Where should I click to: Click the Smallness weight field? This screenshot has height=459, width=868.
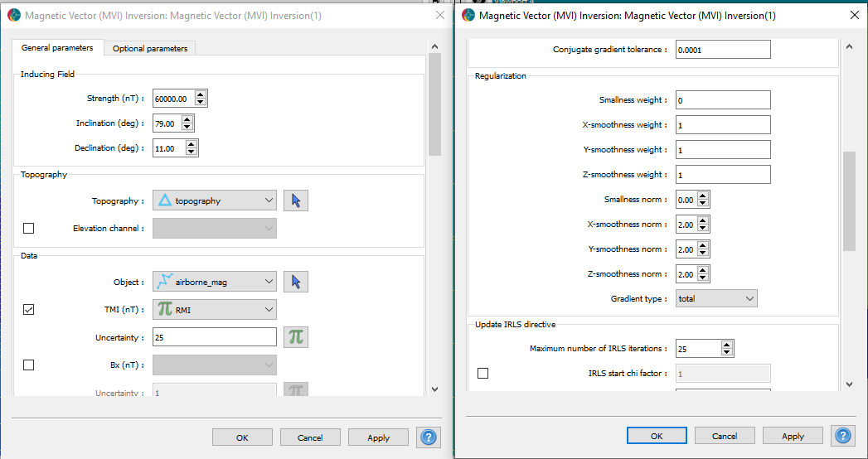(723, 100)
